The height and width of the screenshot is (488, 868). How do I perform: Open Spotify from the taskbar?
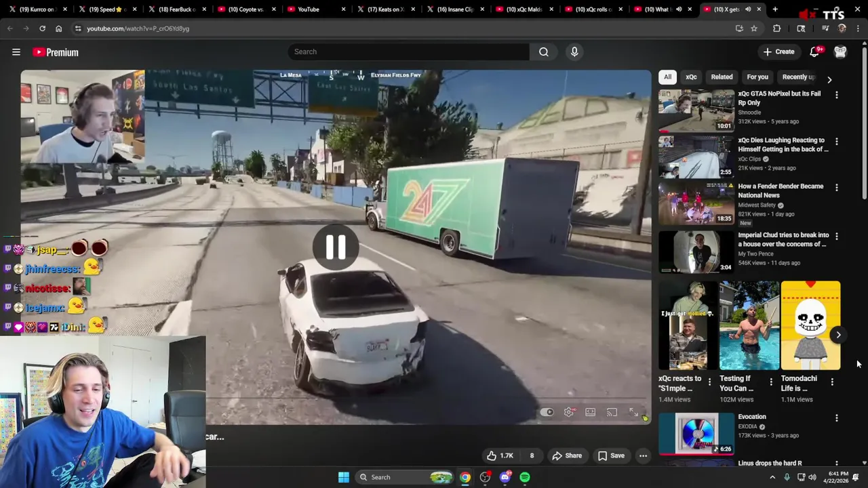[x=525, y=477]
